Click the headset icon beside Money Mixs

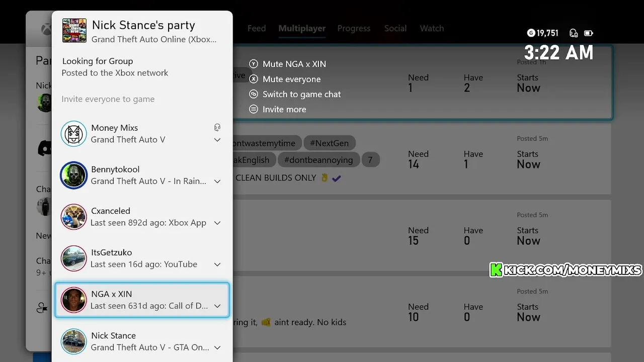[217, 128]
